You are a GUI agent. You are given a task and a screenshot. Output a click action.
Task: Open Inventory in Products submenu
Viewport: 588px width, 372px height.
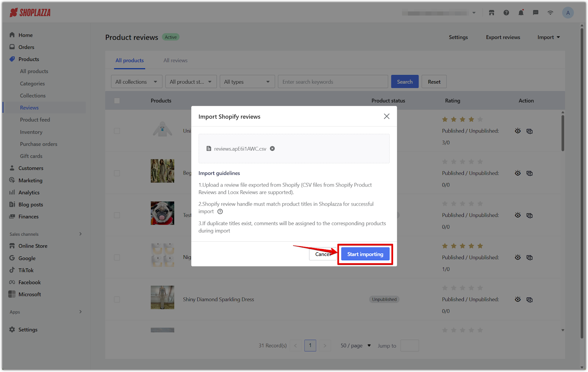pyautogui.click(x=31, y=132)
